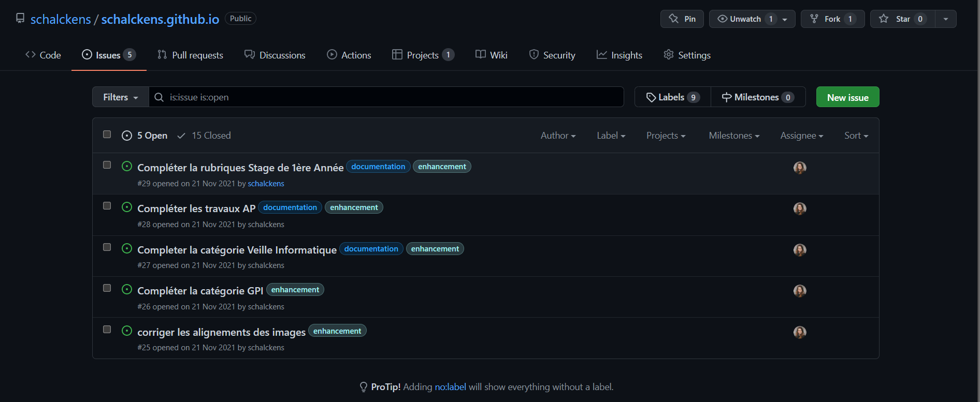Open the Sort dropdown
Screen dimensions: 980x402
[x=856, y=136]
